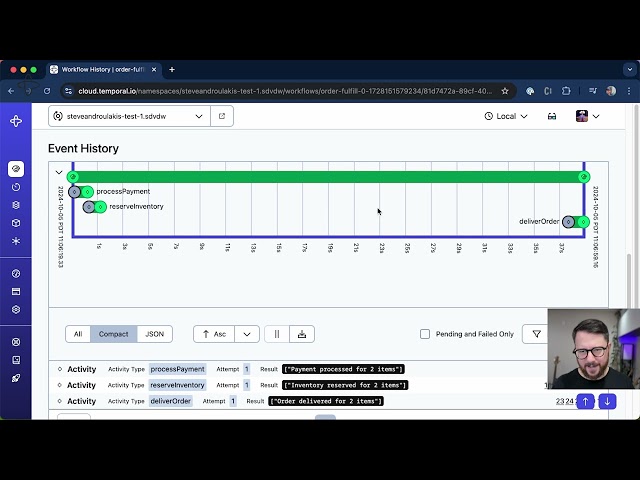Jump to bottom with the blue down-arrow button
The image size is (640, 480).
(x=607, y=401)
